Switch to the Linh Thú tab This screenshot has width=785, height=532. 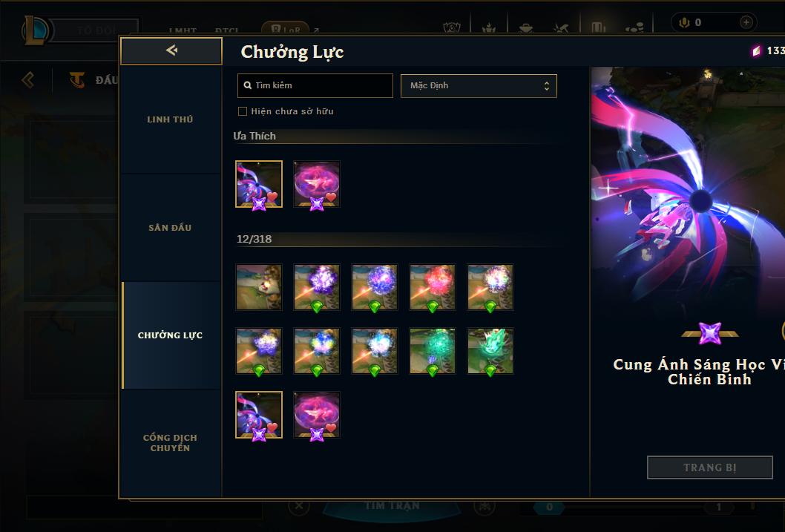(x=170, y=119)
